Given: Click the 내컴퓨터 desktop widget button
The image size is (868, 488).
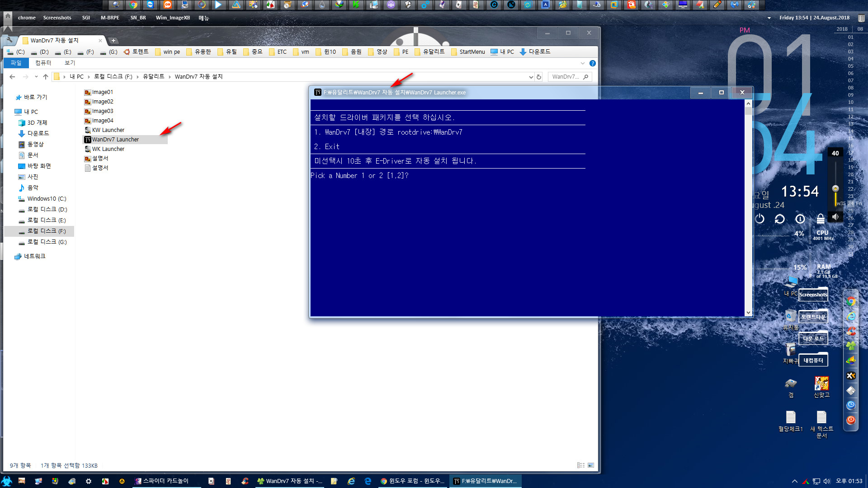Looking at the screenshot, I should [x=813, y=361].
